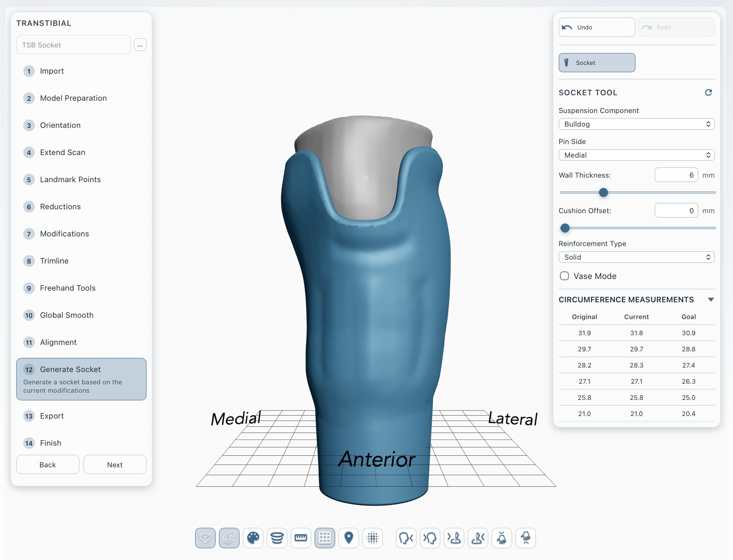This screenshot has width=733, height=560.
Task: Click the Undo button label
Action: click(585, 27)
